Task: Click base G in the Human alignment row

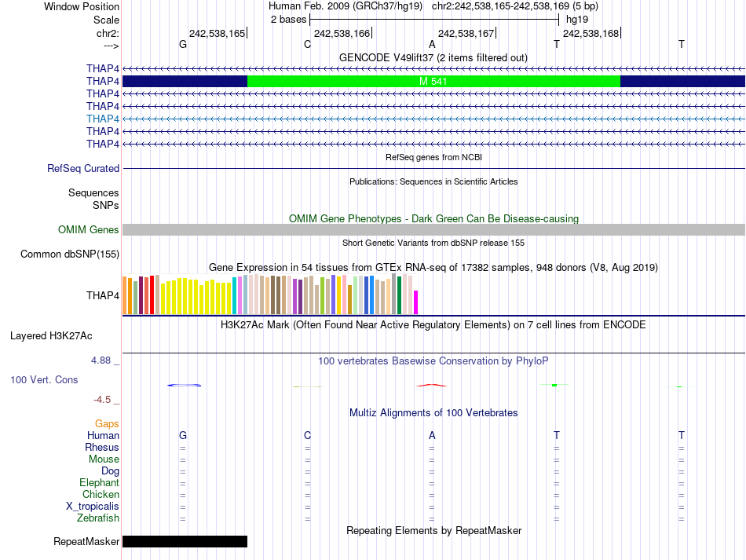Action: (x=183, y=435)
